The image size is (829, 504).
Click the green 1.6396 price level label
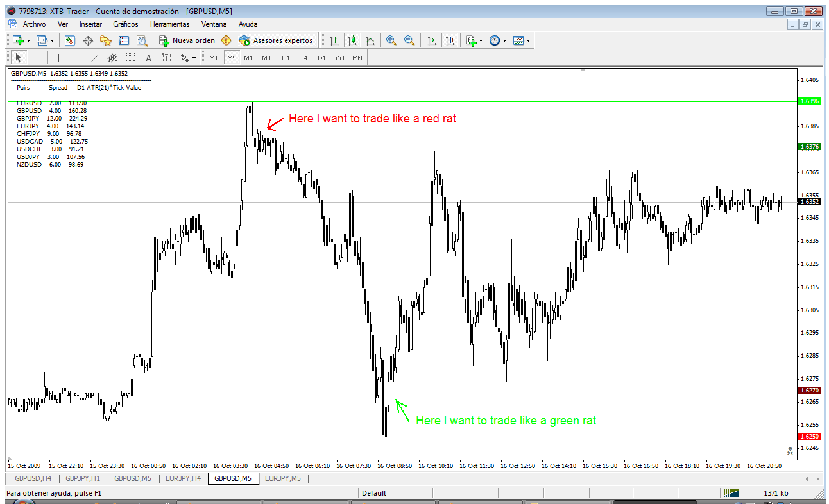pyautogui.click(x=809, y=101)
